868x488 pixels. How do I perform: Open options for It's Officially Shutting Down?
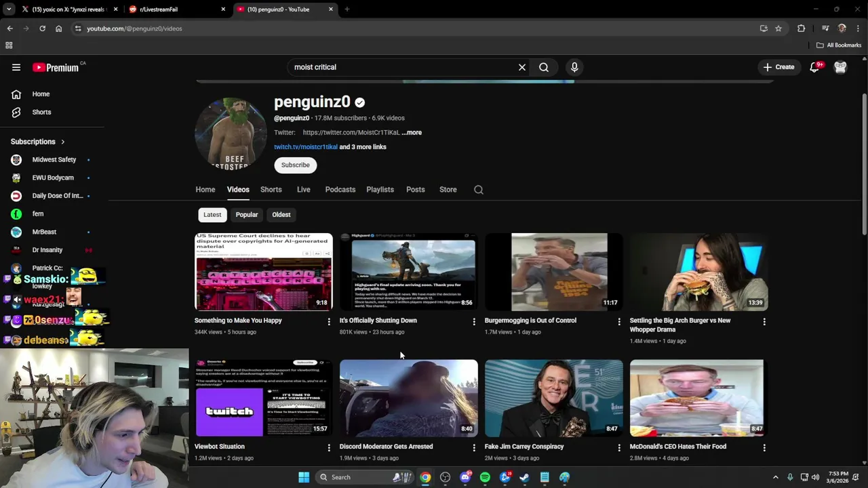click(x=474, y=321)
